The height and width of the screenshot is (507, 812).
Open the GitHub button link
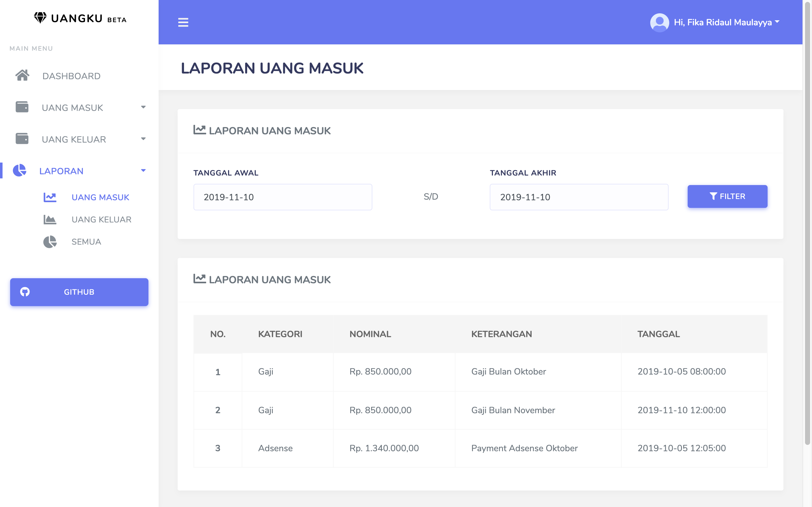79,292
